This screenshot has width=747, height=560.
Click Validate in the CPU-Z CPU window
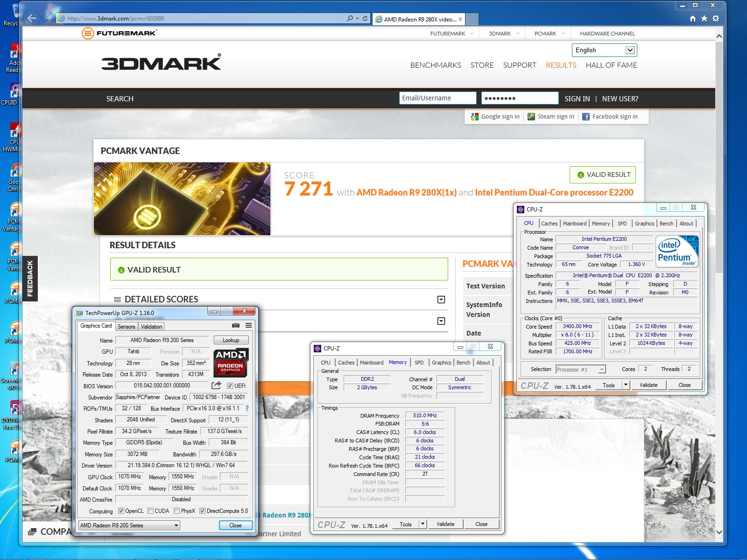click(x=648, y=385)
